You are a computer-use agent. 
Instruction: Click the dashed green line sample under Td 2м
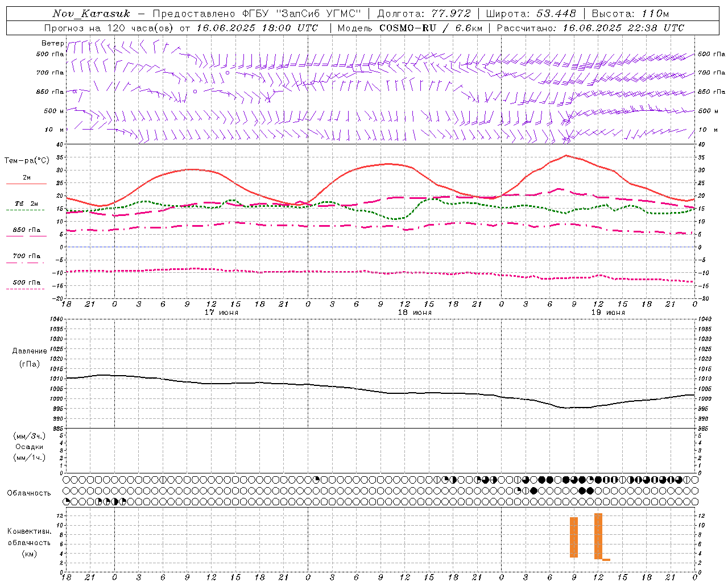(26, 210)
